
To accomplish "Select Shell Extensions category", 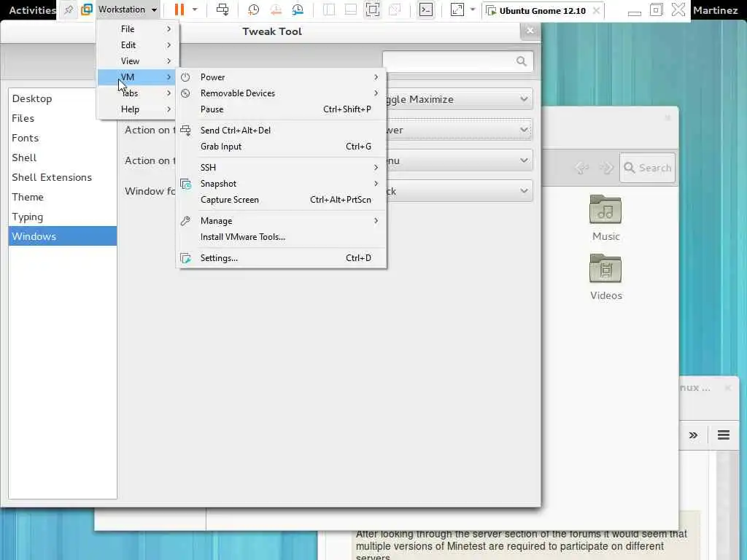I will [x=63, y=177].
